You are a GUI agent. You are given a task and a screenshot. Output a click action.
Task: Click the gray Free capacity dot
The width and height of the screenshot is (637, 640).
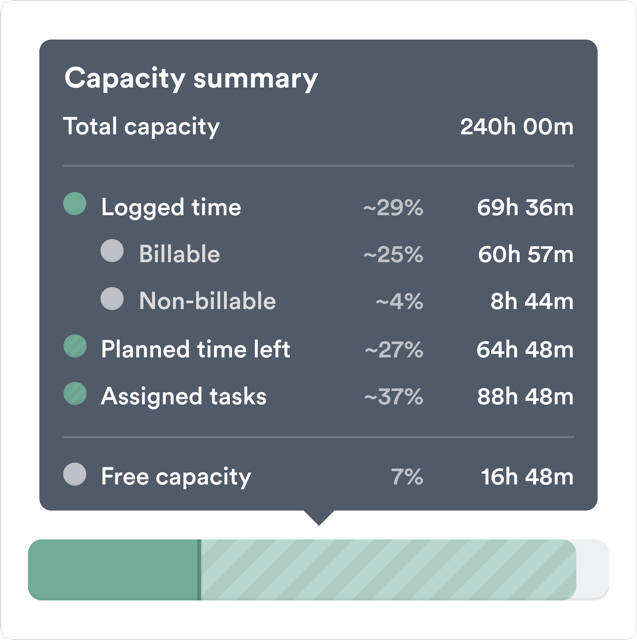(75, 474)
